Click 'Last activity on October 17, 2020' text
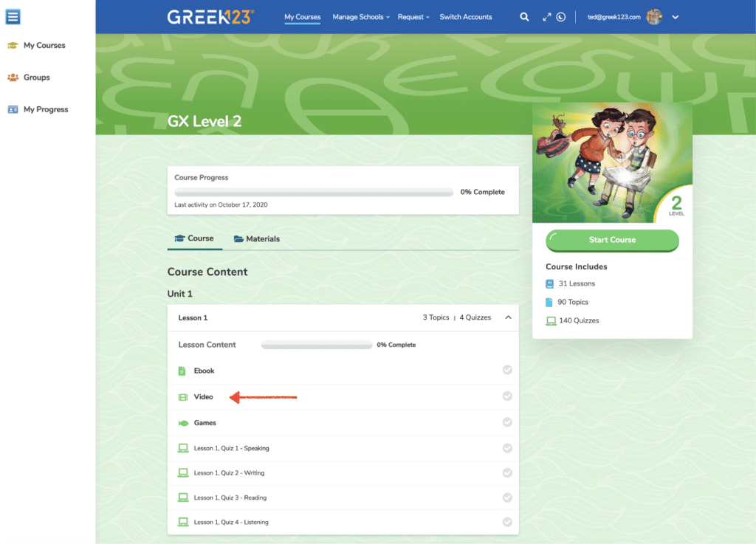Image resolution: width=756 pixels, height=544 pixels. pos(221,204)
